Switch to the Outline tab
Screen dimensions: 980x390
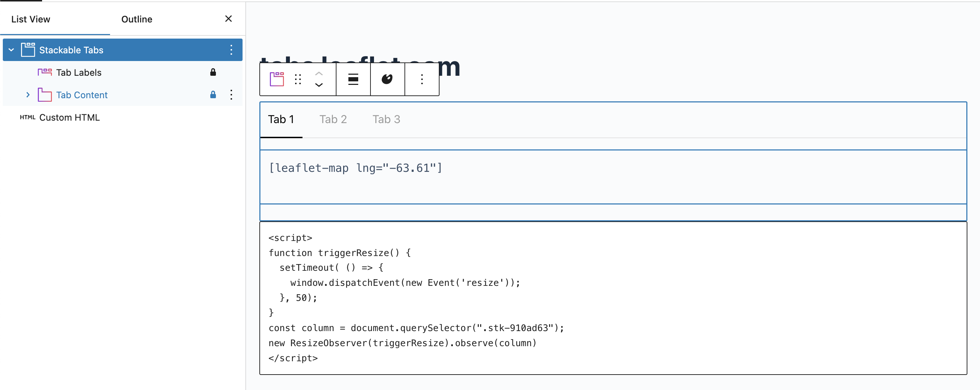click(x=137, y=19)
